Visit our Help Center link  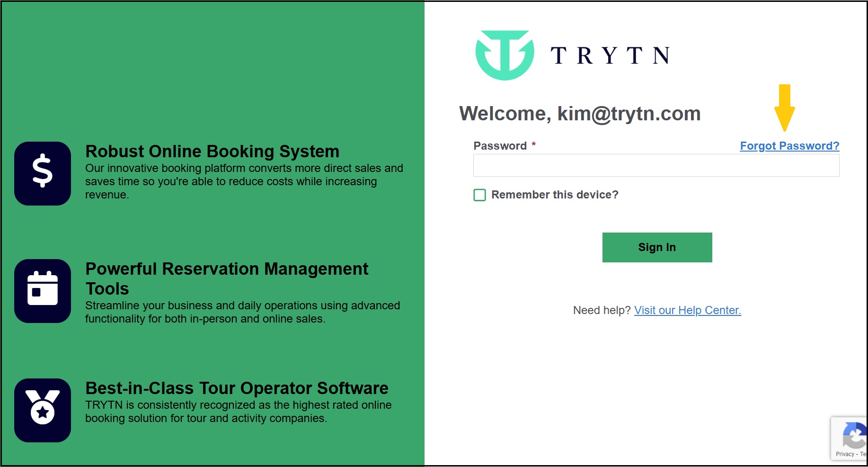click(x=687, y=310)
